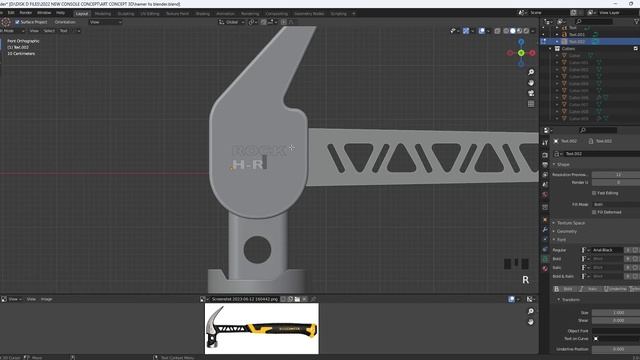Open View menu in image editor header

click(31, 299)
